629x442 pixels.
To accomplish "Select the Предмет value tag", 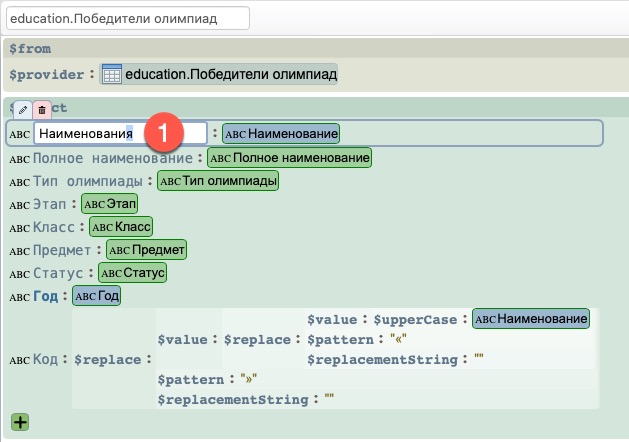I will click(x=146, y=250).
